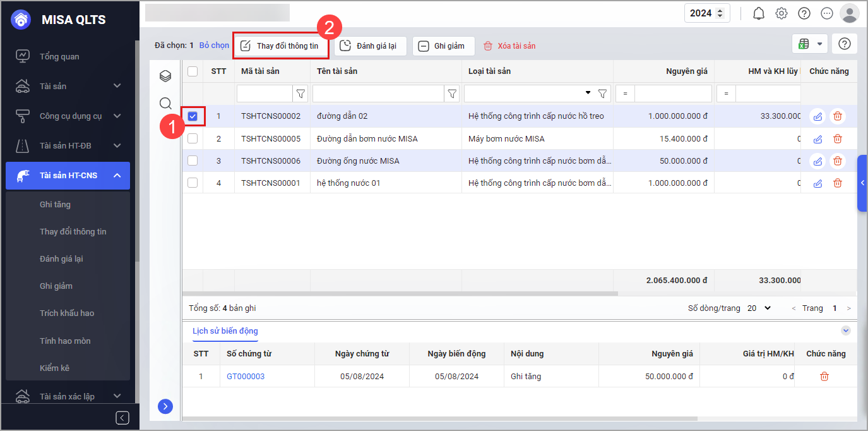Tick the select-all checkbox in table header
868x431 pixels.
pyautogui.click(x=193, y=71)
